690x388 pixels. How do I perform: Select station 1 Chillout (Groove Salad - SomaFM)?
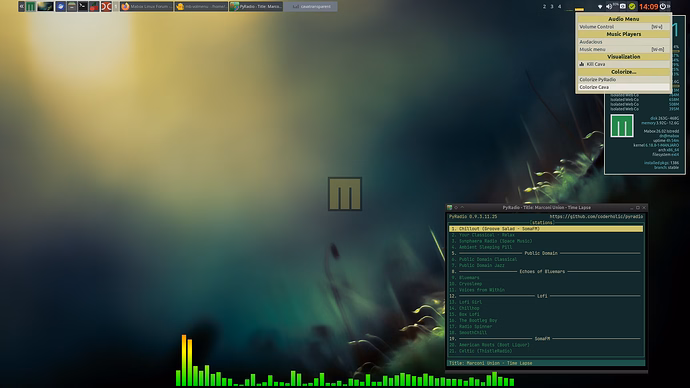pos(546,229)
